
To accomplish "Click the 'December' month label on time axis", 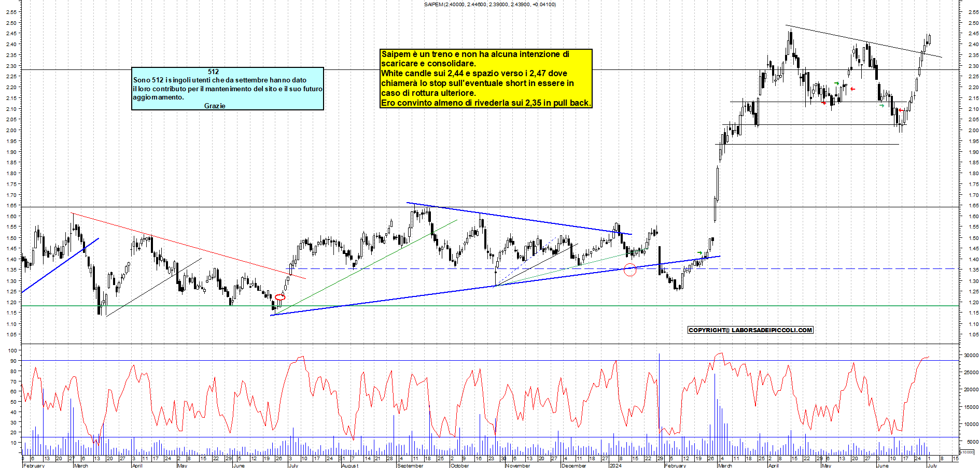I will coord(574,465).
